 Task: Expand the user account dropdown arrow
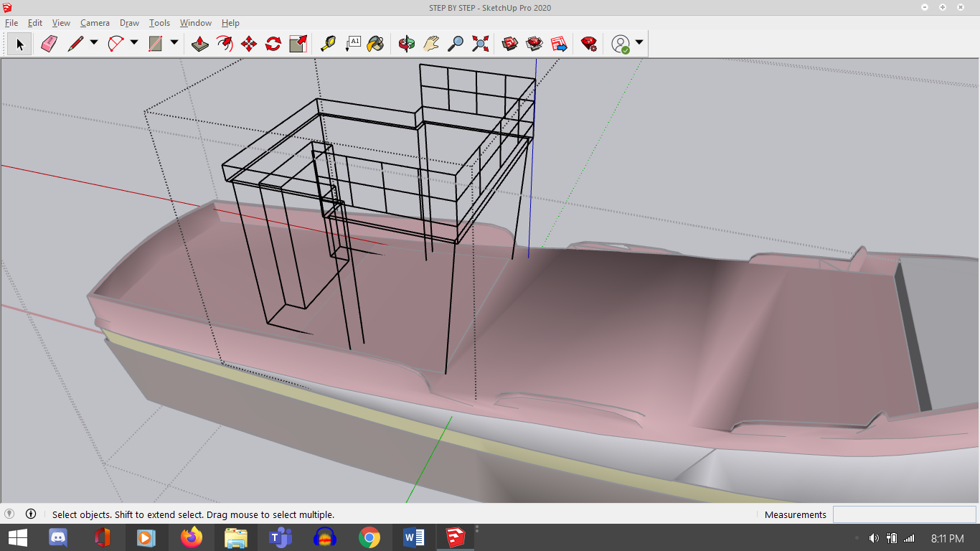(639, 43)
